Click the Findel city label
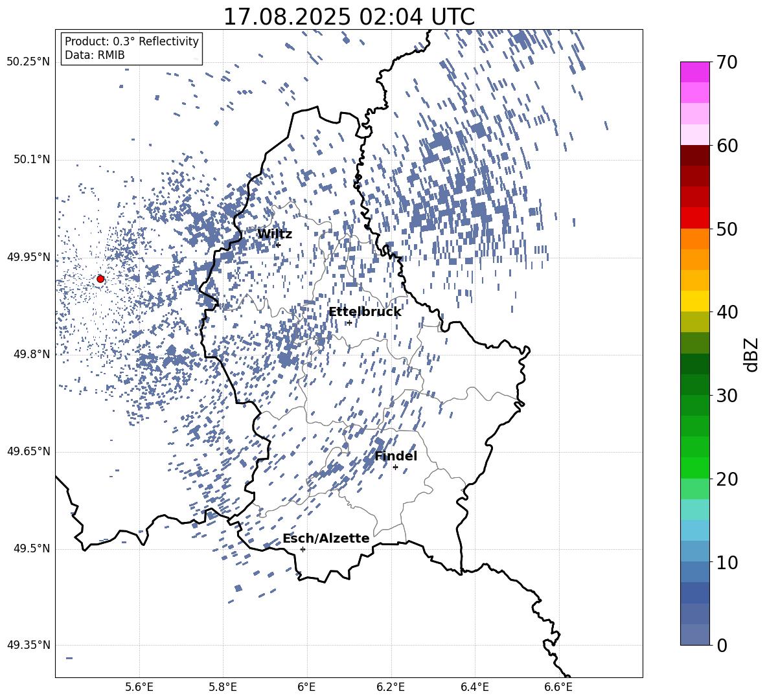 coord(396,456)
